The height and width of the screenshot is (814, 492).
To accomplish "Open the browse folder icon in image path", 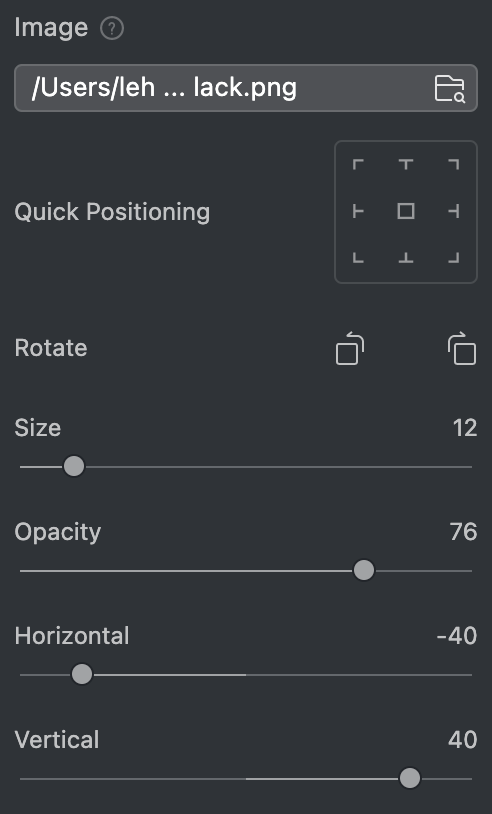I will tap(449, 88).
